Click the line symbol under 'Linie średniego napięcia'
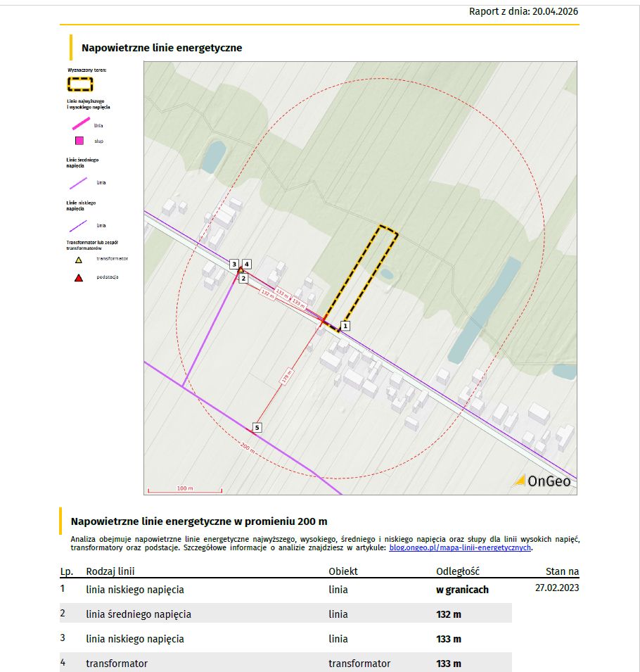 78,184
